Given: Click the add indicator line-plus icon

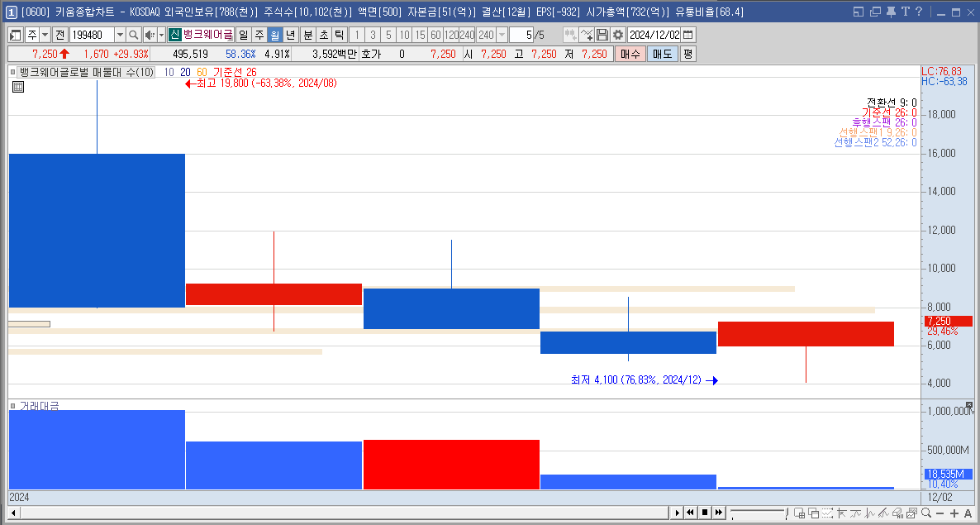Looking at the screenshot, I should pyautogui.click(x=586, y=35).
